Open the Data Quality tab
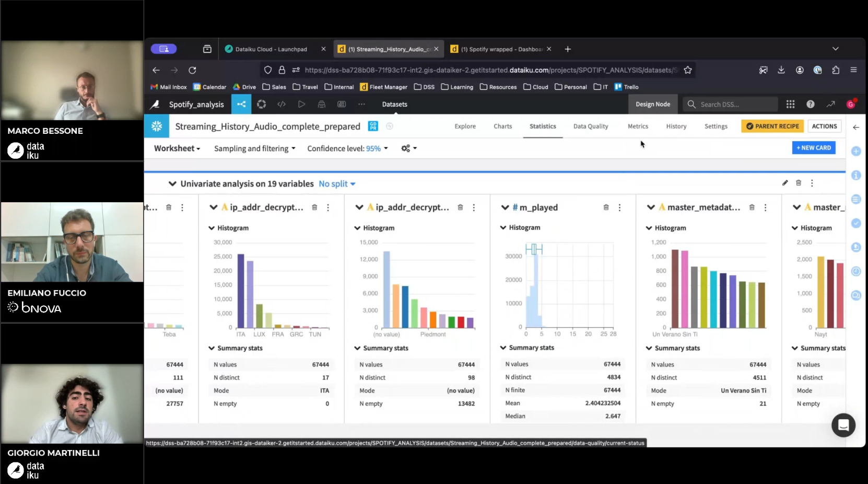Screen dimensions: 868x484 pos(591,126)
